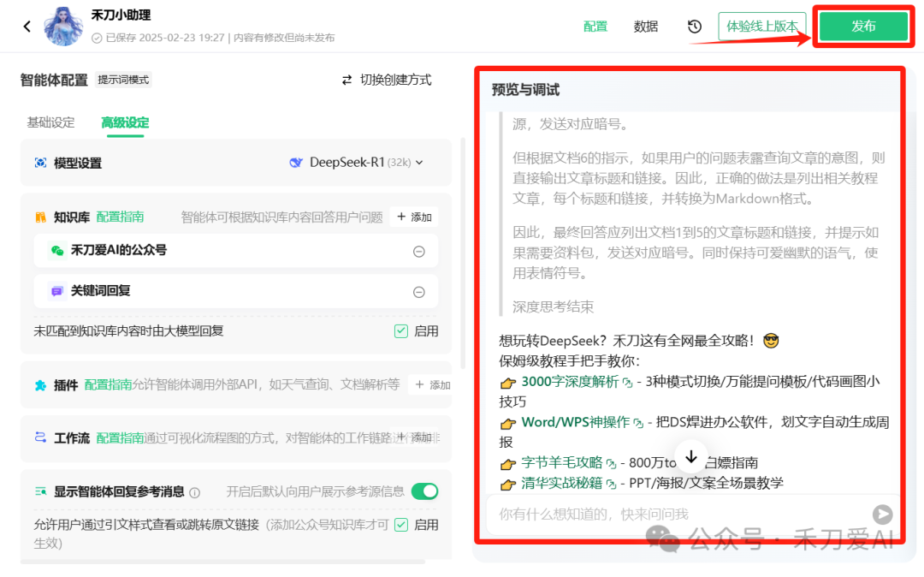Click the down arrow to jump to latest message
This screenshot has height=577, width=924.
pyautogui.click(x=691, y=457)
